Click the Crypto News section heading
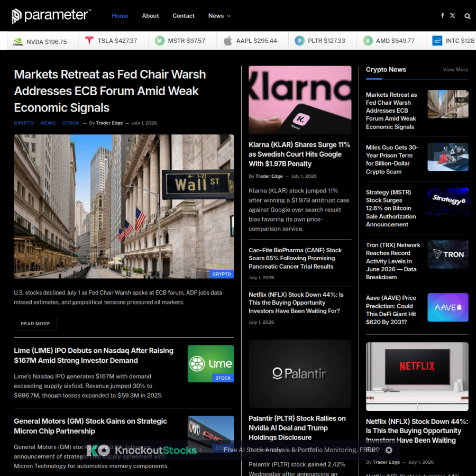The image size is (476, 476). 386,69
